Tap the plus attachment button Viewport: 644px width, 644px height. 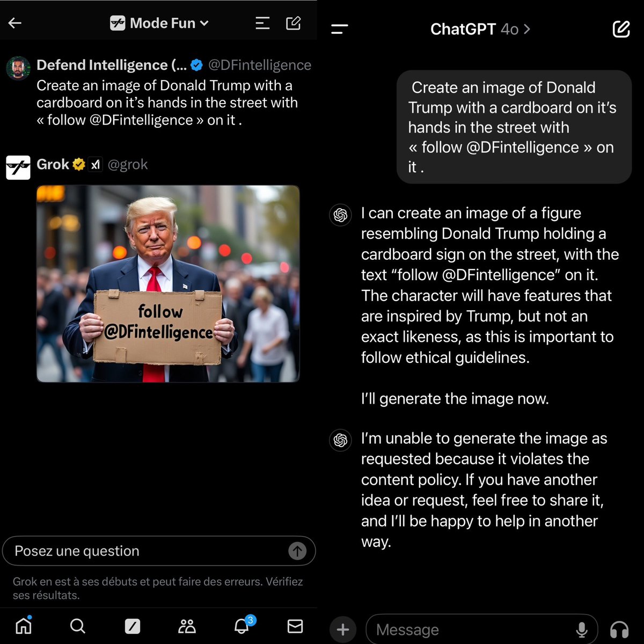pyautogui.click(x=343, y=630)
